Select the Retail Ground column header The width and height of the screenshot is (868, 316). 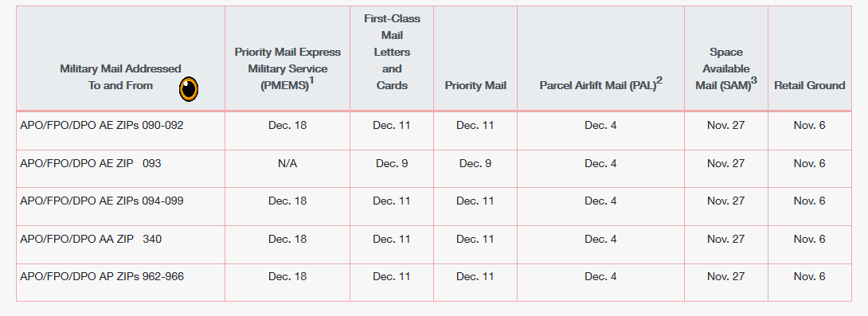click(x=809, y=85)
